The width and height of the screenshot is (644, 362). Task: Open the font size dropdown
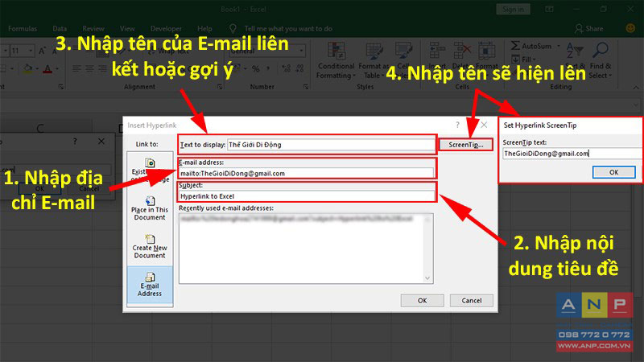pos(31,51)
